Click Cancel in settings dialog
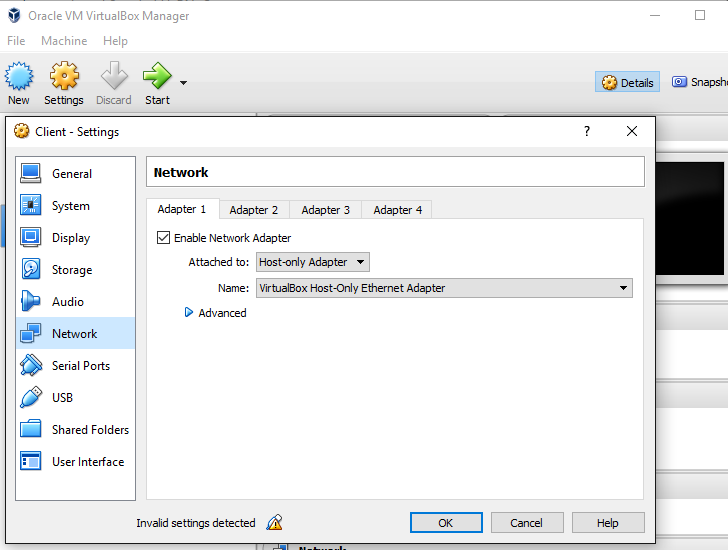Screen dimensions: 728x550 pos(527,523)
